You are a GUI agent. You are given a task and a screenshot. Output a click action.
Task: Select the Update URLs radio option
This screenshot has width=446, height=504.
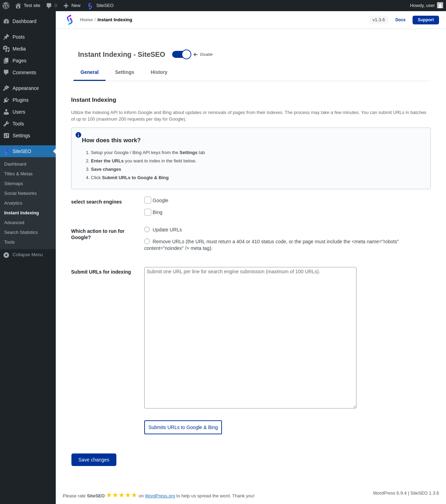[x=147, y=229]
